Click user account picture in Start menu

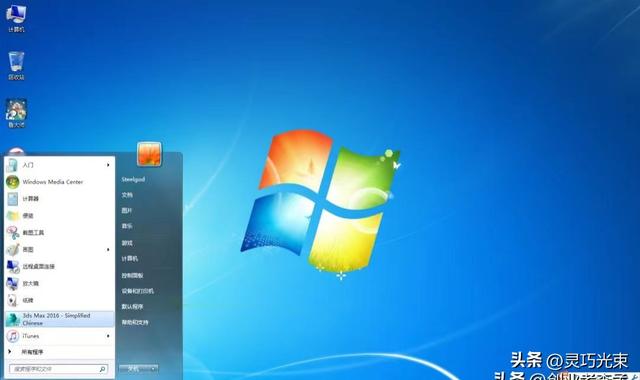pos(149,154)
